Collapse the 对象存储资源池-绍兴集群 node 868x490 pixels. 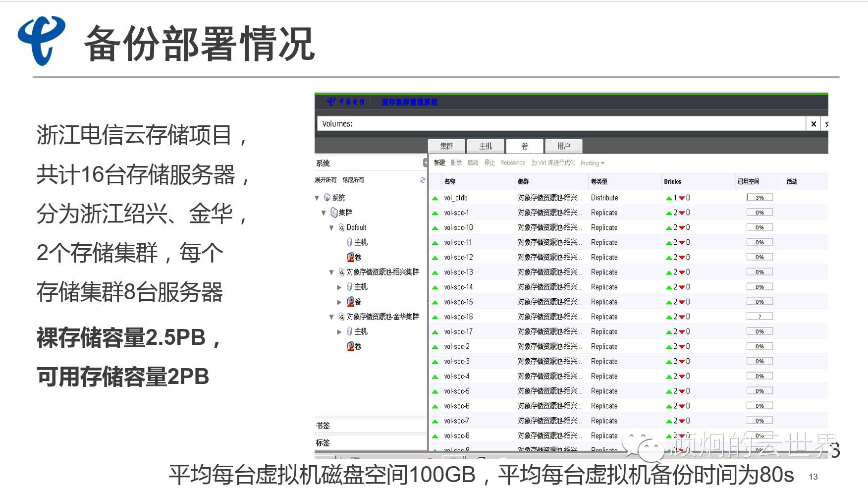coord(331,272)
